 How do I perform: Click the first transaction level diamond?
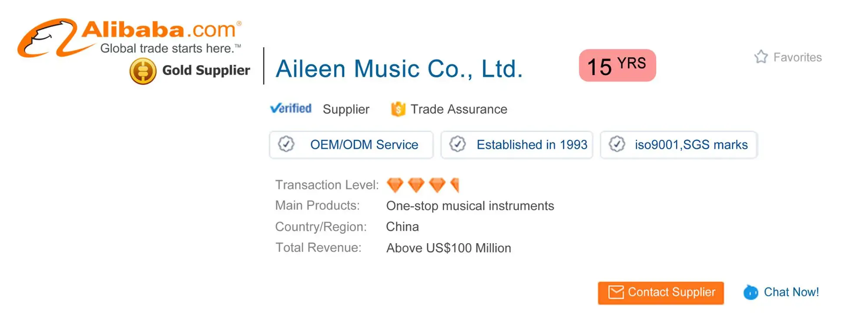click(395, 185)
